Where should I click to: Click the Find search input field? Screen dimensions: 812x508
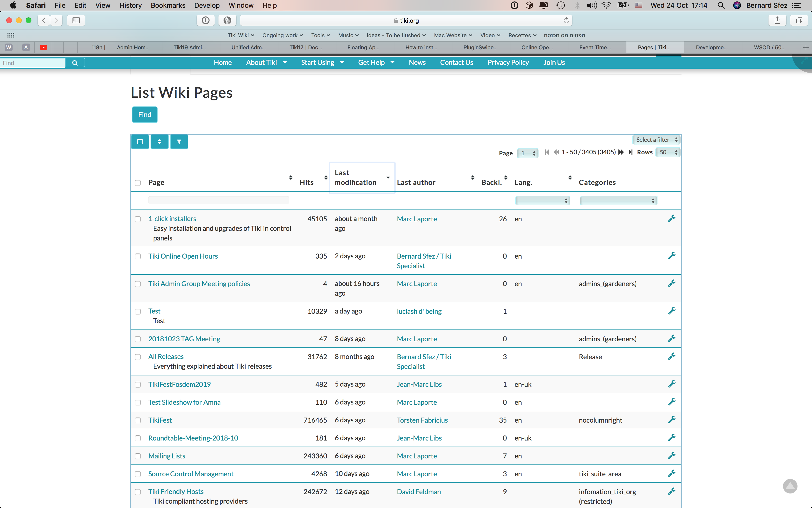(33, 63)
